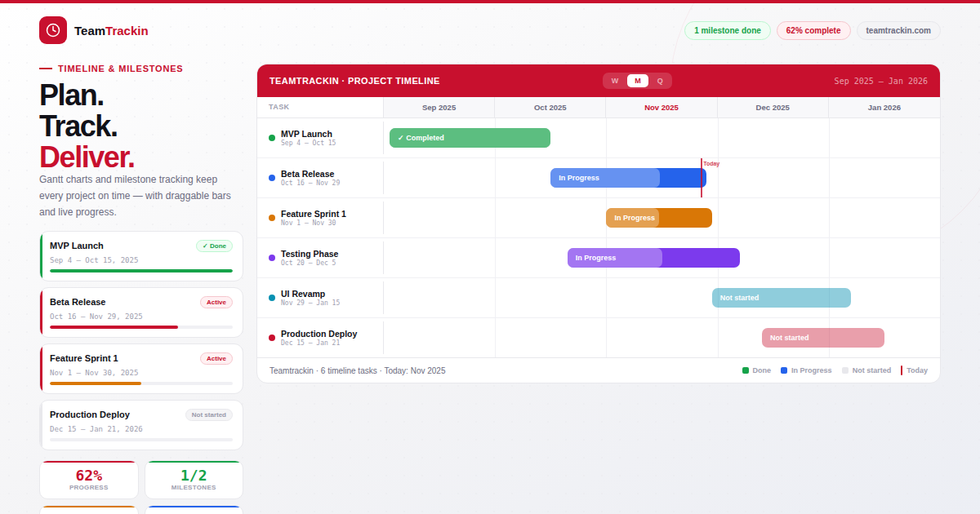Click the Nov 2025 column header
Image resolution: width=980 pixels, height=514 pixels.
(x=661, y=108)
